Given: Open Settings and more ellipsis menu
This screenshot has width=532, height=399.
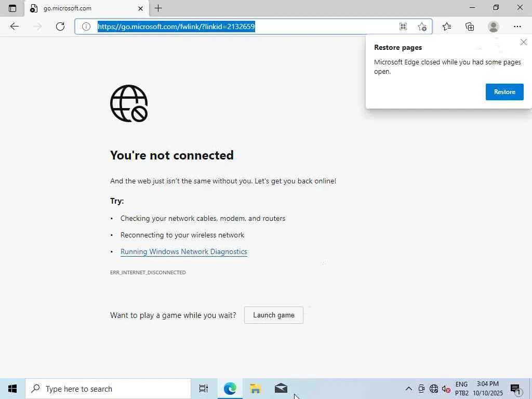Looking at the screenshot, I should pyautogui.click(x=517, y=26).
